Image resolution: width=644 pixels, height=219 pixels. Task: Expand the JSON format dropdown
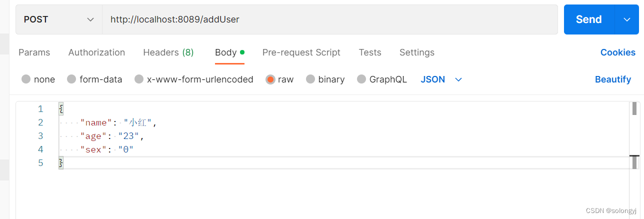click(x=441, y=79)
